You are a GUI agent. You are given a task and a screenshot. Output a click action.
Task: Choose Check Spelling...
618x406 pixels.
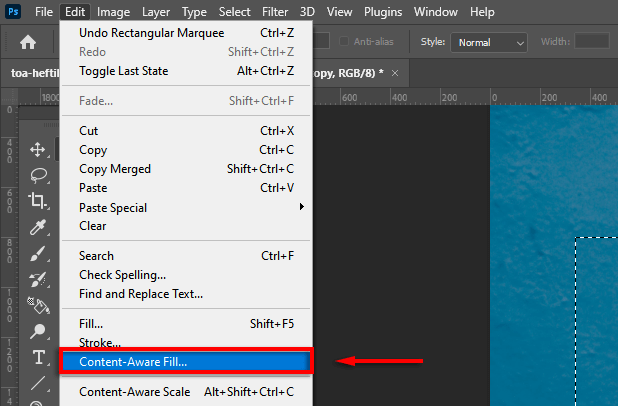coord(186,275)
